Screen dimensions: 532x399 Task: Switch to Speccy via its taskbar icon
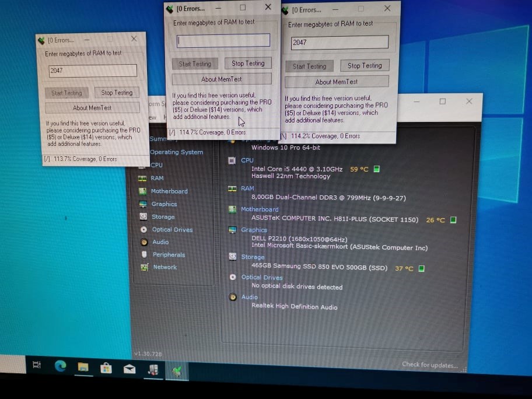pyautogui.click(x=153, y=369)
